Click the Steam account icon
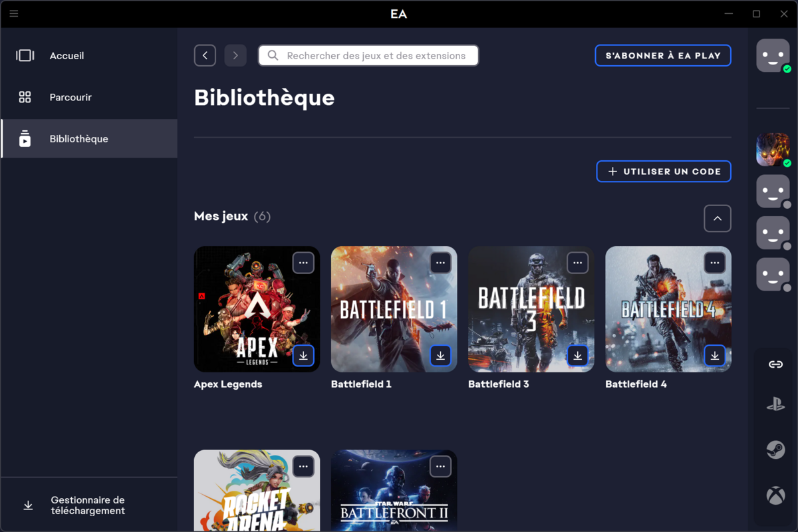This screenshot has width=798, height=532. coord(775,450)
